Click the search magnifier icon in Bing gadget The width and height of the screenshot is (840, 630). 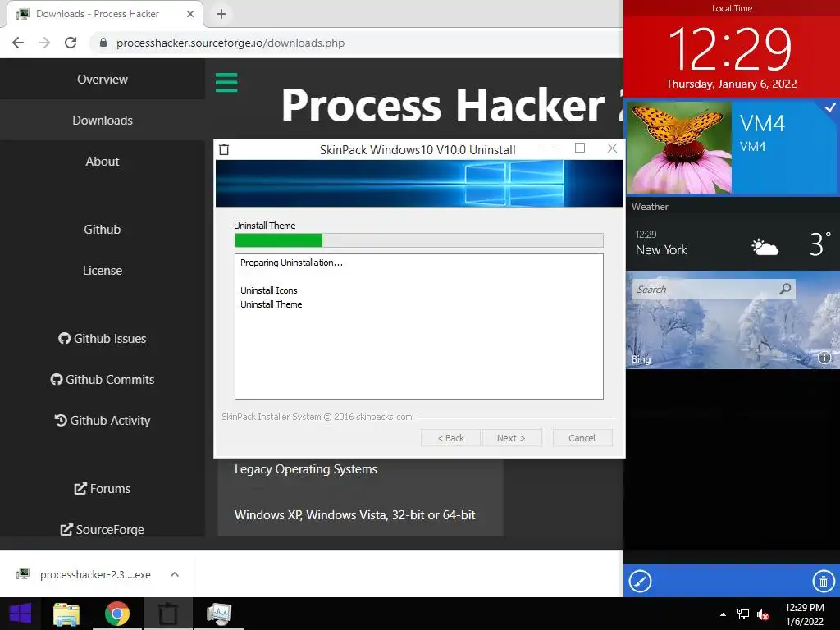(785, 290)
